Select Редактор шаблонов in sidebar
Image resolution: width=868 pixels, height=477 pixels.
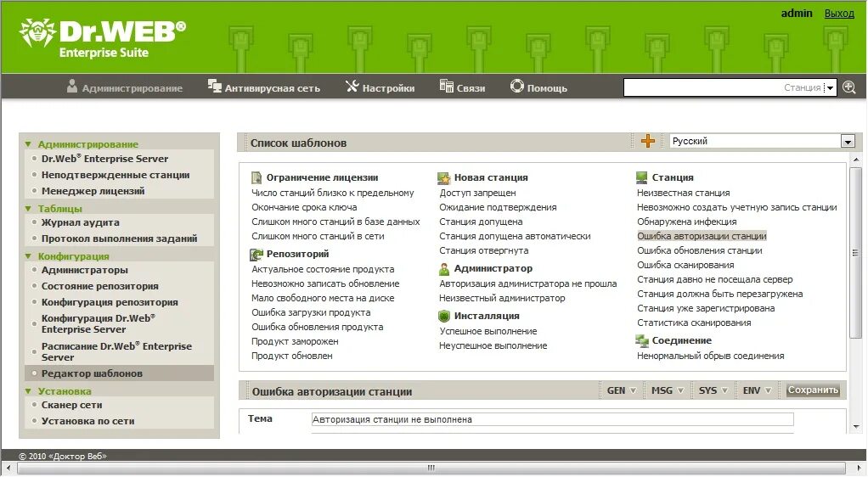[x=92, y=373]
